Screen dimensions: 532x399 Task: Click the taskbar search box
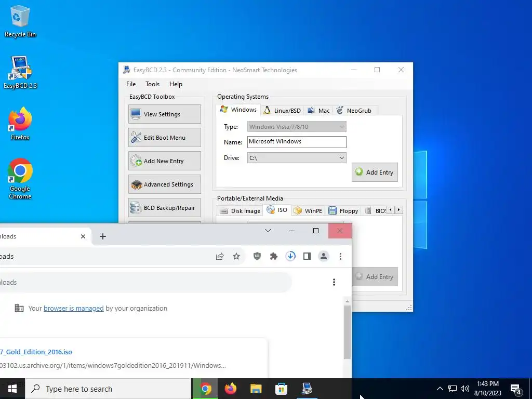108,389
